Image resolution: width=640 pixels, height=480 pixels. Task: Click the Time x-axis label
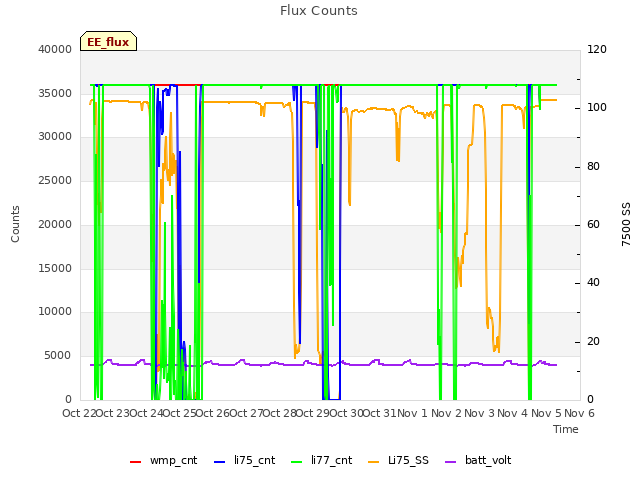pos(566,429)
